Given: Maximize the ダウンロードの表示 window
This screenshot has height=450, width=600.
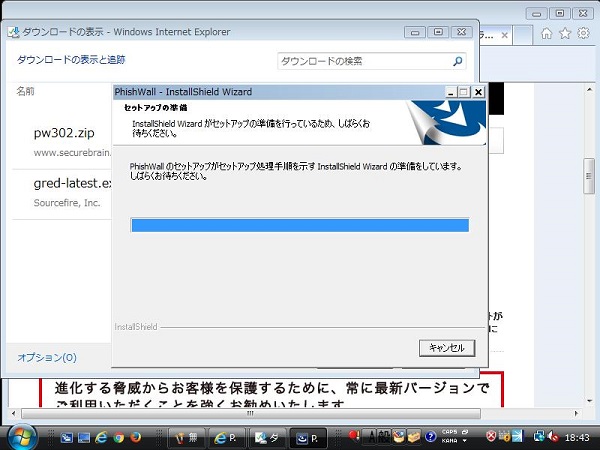Looking at the screenshot, I should click(x=439, y=32).
